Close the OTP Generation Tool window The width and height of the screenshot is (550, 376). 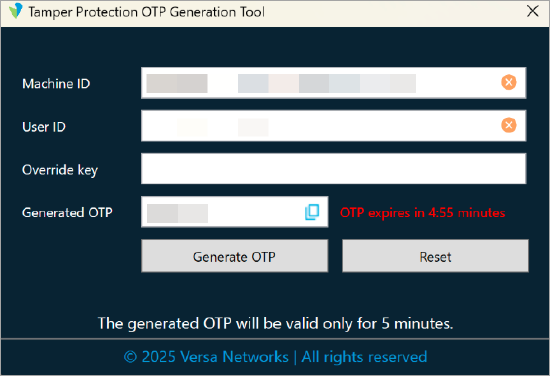pyautogui.click(x=533, y=11)
